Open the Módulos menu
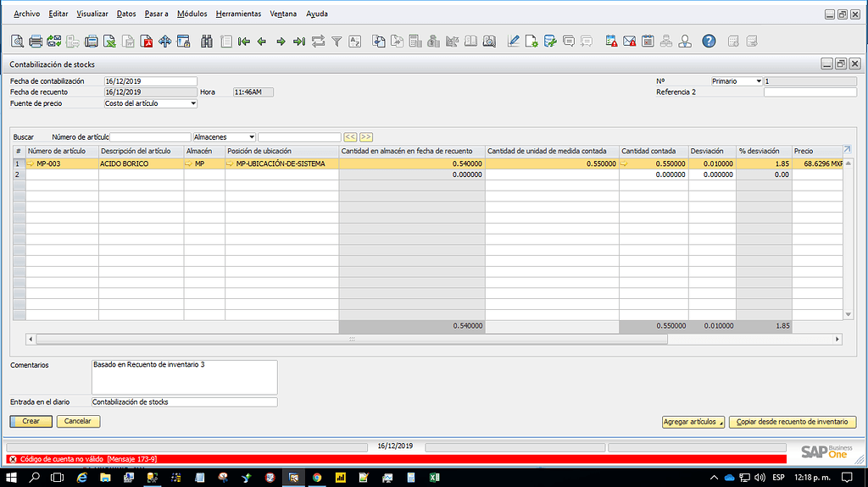 click(192, 14)
